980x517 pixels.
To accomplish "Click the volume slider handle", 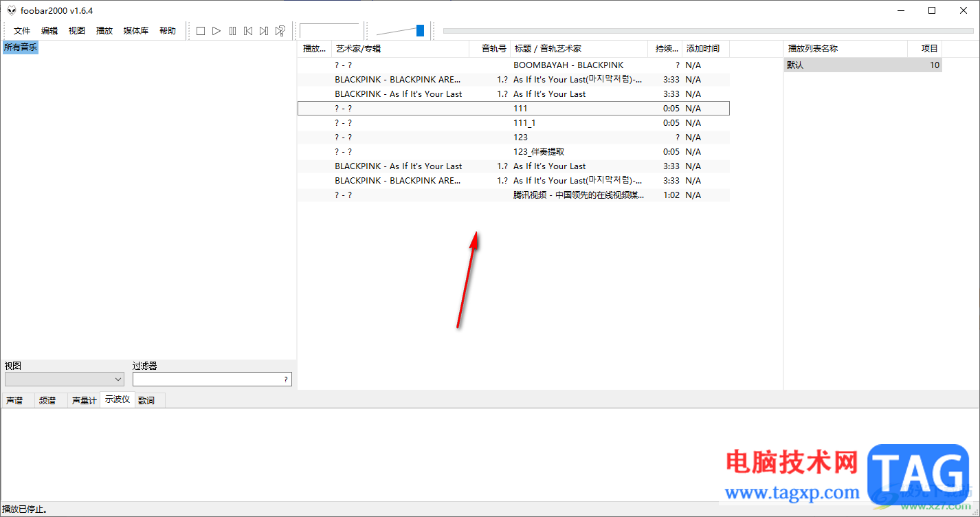I will (x=420, y=30).
